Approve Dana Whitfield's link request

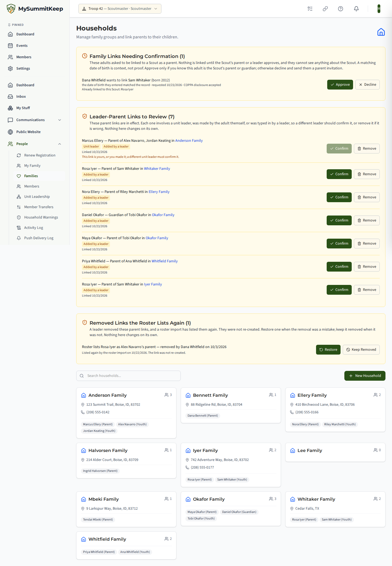pos(340,85)
